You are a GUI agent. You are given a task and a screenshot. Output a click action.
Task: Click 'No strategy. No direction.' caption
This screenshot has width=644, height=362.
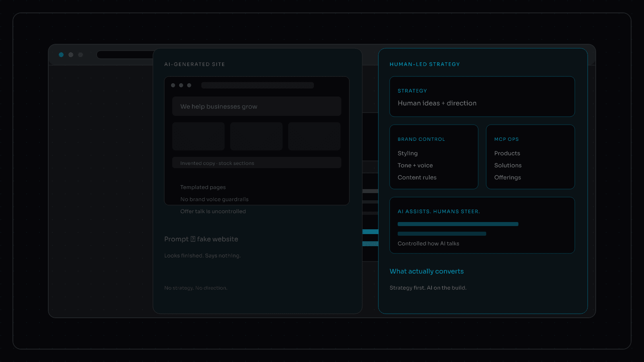(x=196, y=288)
